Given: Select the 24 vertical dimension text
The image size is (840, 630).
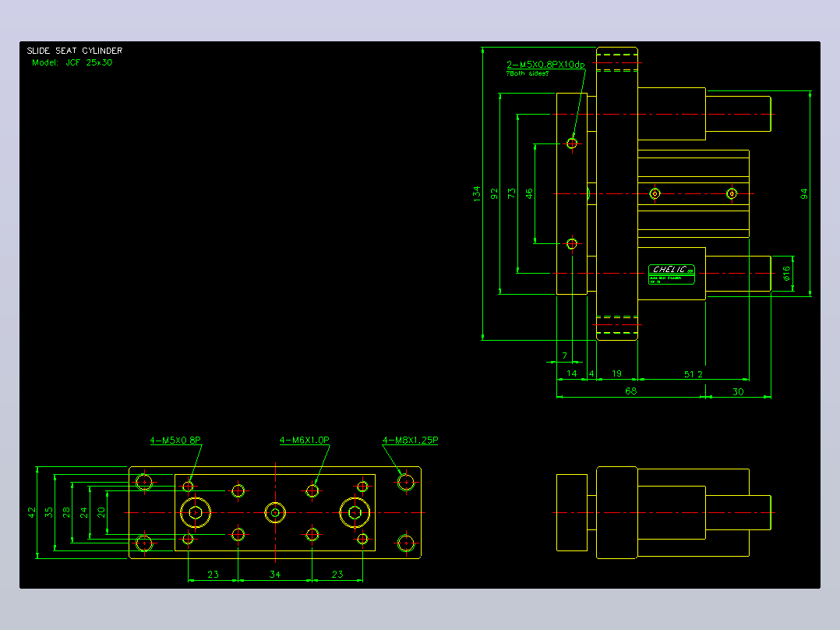Looking at the screenshot, I should click(83, 512).
